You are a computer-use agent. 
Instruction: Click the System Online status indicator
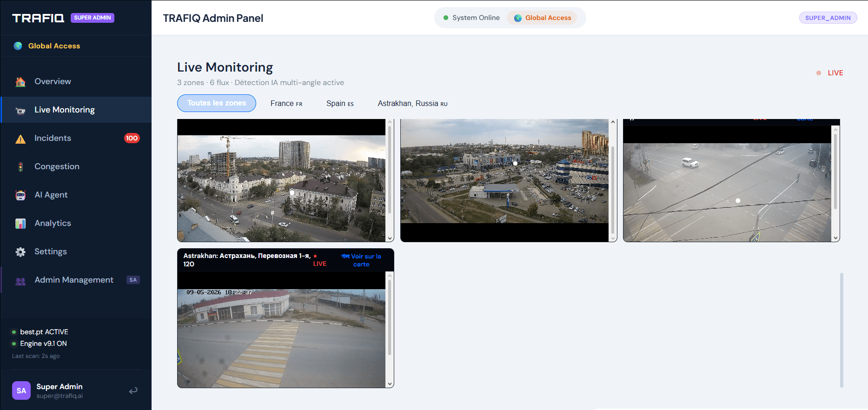[x=471, y=18]
